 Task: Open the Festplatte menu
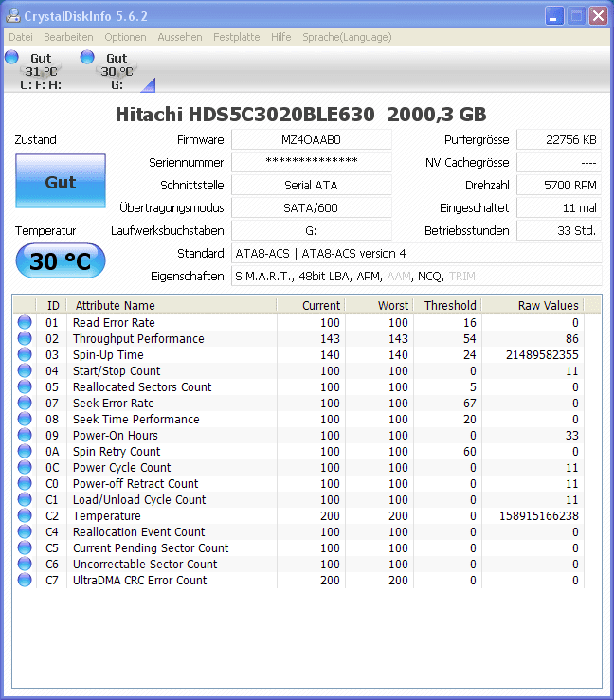(x=237, y=37)
